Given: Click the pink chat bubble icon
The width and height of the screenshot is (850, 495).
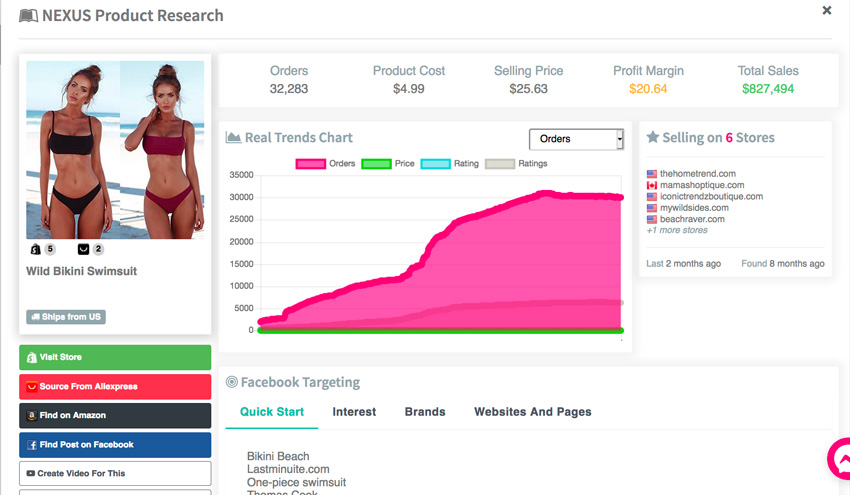Looking at the screenshot, I should [x=838, y=460].
